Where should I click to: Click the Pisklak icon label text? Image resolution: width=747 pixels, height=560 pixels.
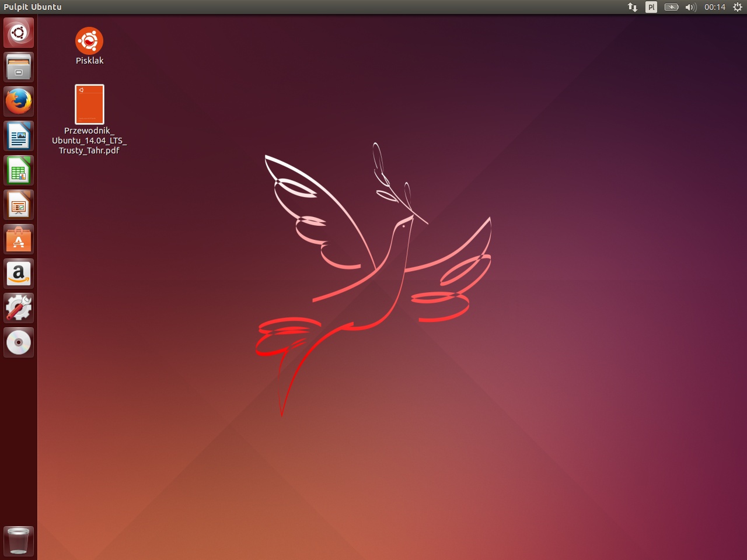click(89, 61)
